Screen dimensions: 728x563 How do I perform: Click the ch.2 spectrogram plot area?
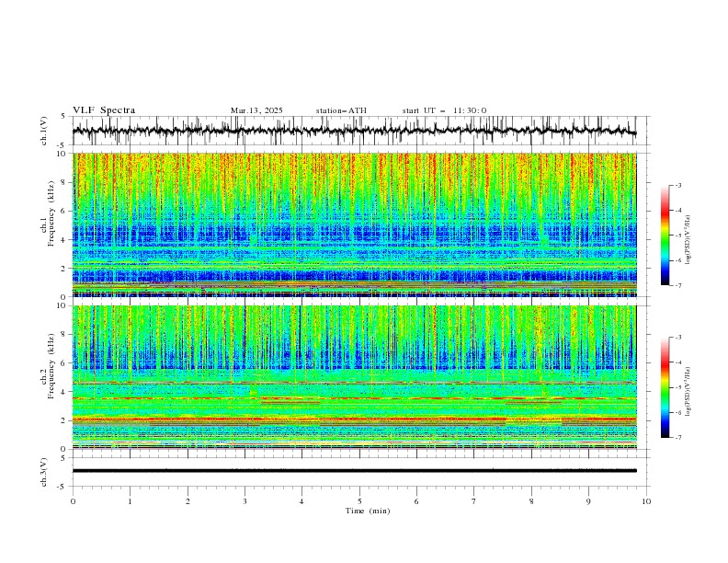click(x=355, y=377)
